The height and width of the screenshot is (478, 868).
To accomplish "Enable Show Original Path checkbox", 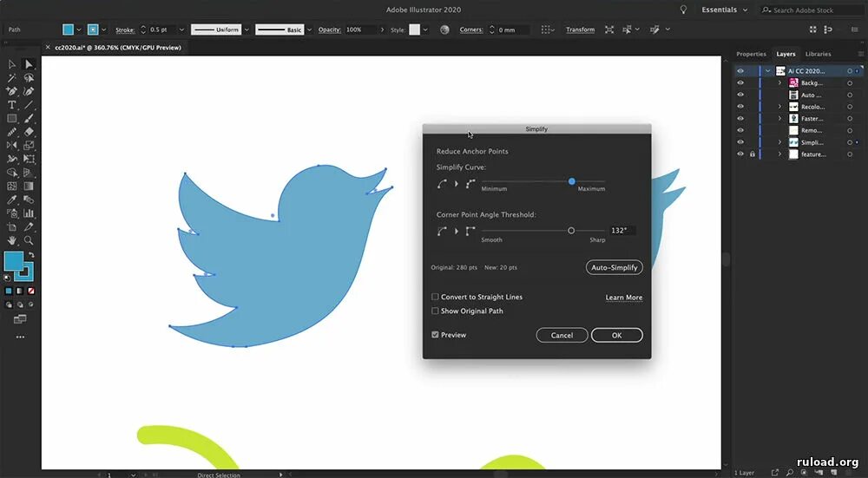I will pos(435,311).
